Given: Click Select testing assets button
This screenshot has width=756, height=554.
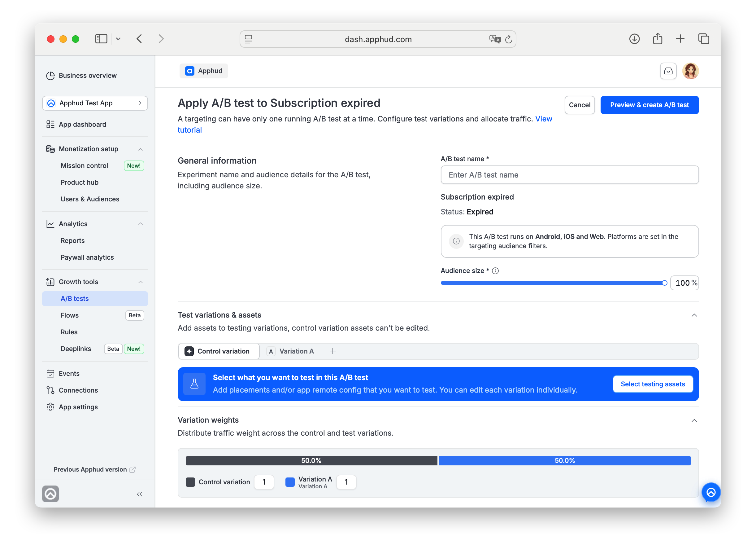Looking at the screenshot, I should (x=653, y=384).
